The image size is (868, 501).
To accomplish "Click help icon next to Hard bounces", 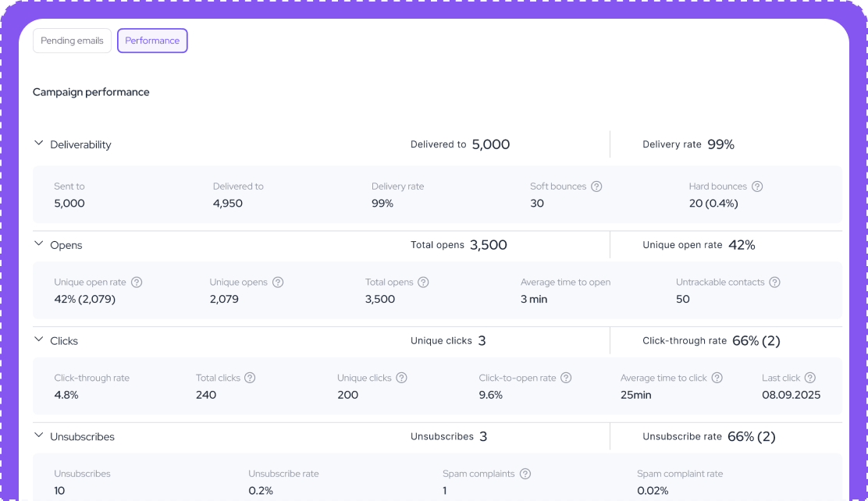I will tap(756, 187).
